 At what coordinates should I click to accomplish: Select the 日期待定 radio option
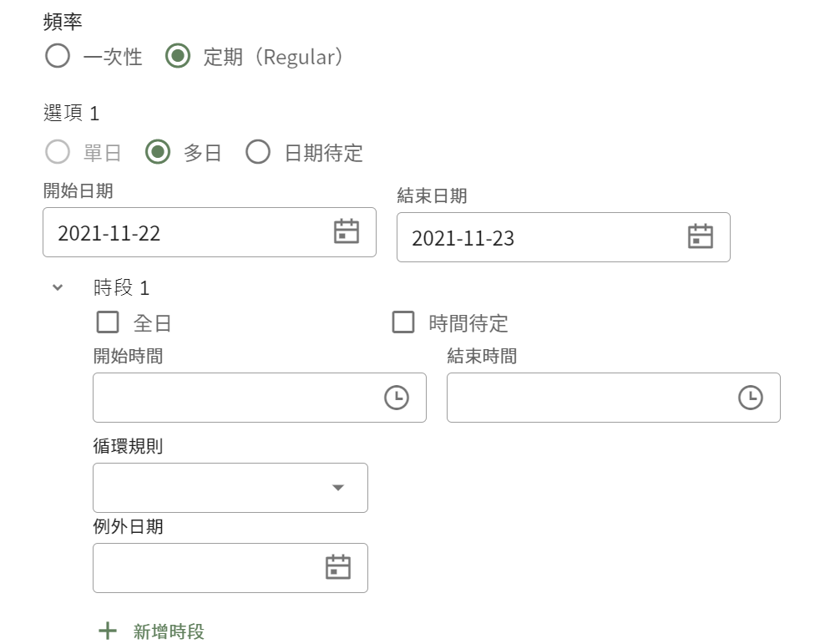pos(258,152)
